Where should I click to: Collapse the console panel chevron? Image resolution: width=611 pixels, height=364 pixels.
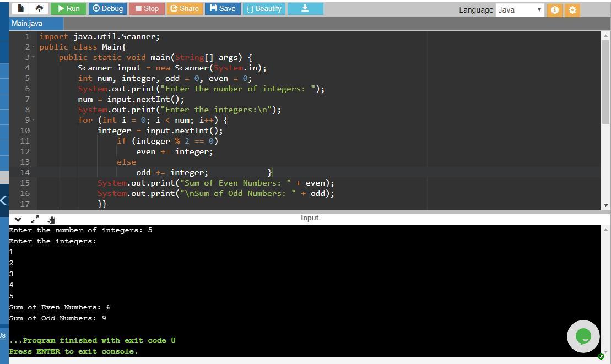(x=18, y=219)
